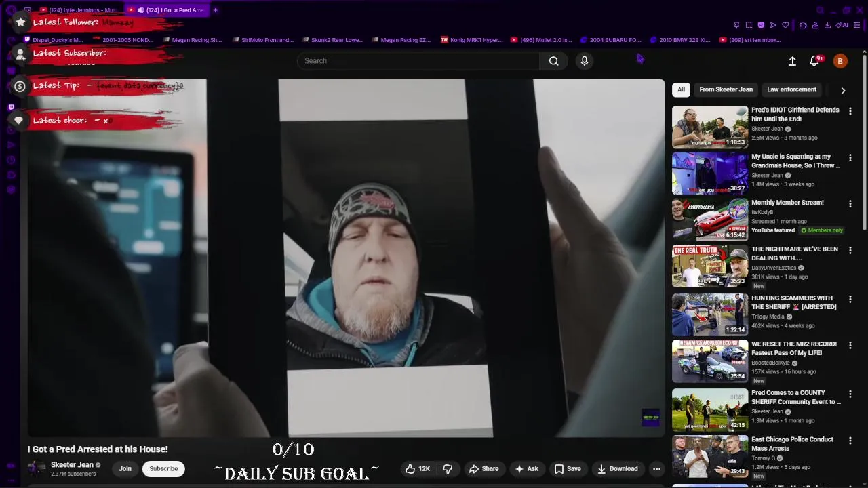
Task: Open the easy setup menu icon
Action: [x=857, y=25]
